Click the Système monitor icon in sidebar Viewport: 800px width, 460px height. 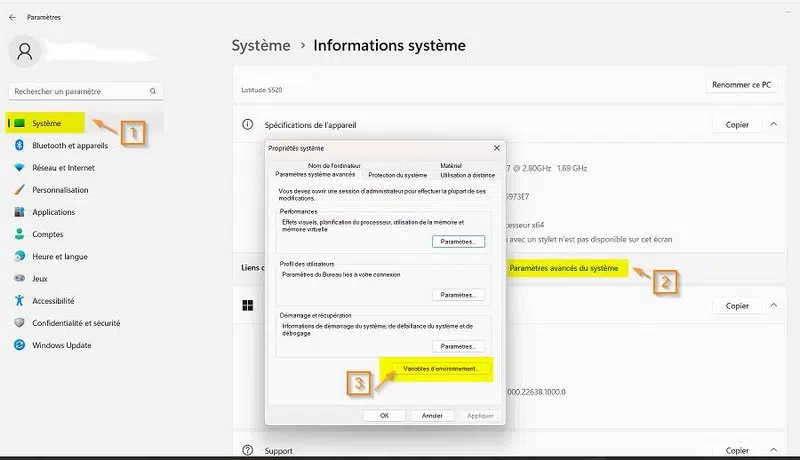click(x=19, y=123)
